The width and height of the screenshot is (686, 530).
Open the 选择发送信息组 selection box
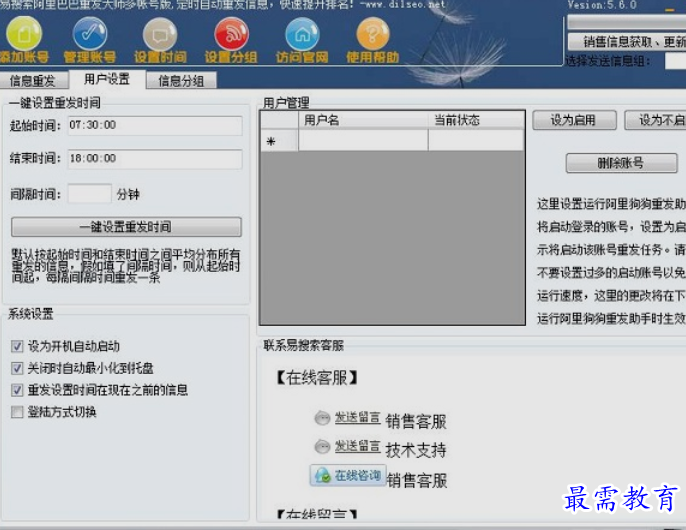click(676, 61)
